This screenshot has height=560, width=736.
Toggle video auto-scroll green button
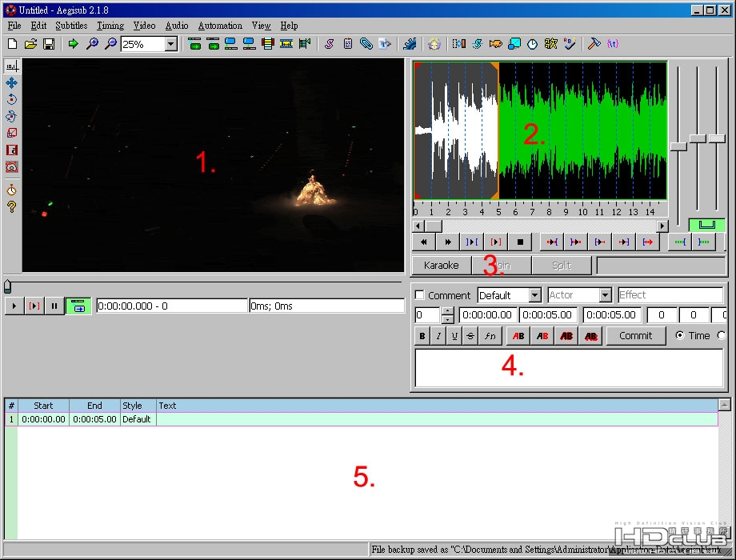click(x=78, y=306)
